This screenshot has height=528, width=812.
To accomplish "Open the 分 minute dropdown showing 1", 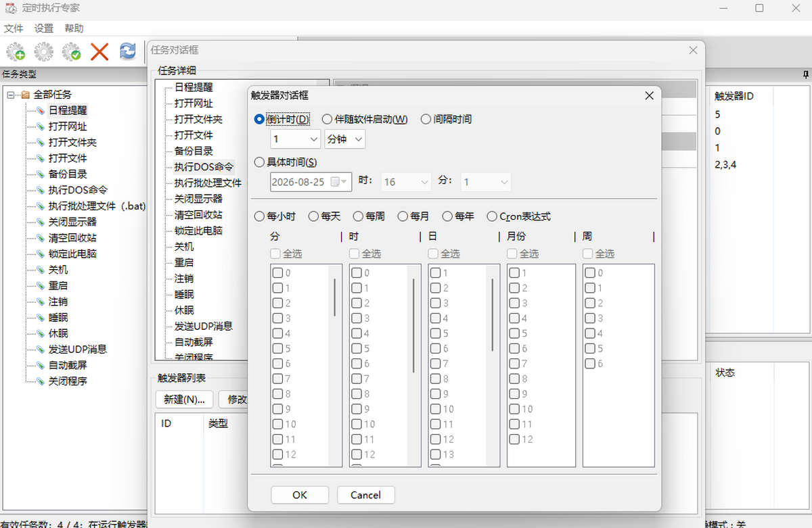I will click(x=486, y=182).
